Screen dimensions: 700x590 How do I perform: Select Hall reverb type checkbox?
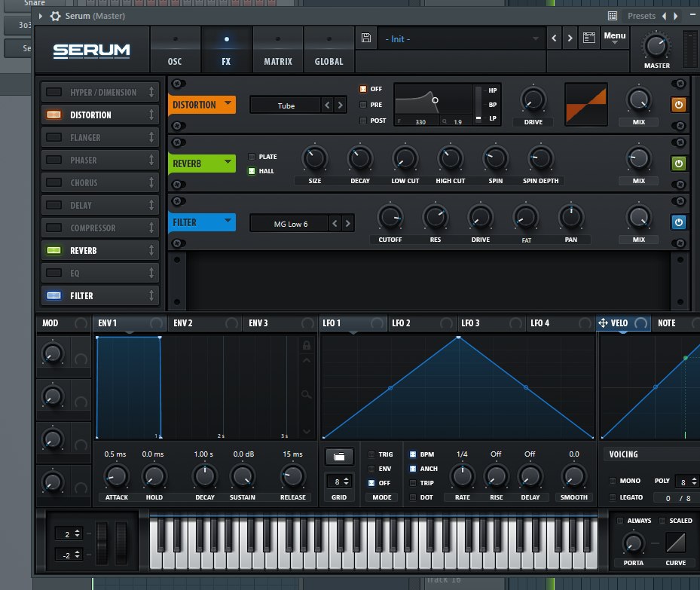252,171
